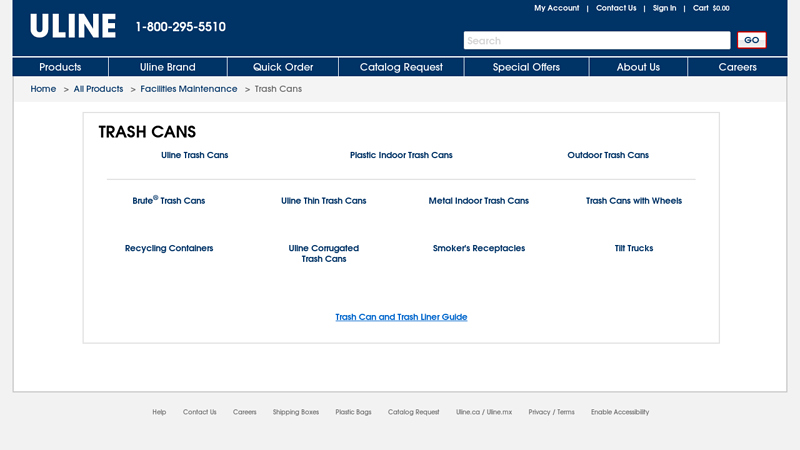Open the Products menu
800x450 pixels.
(60, 67)
